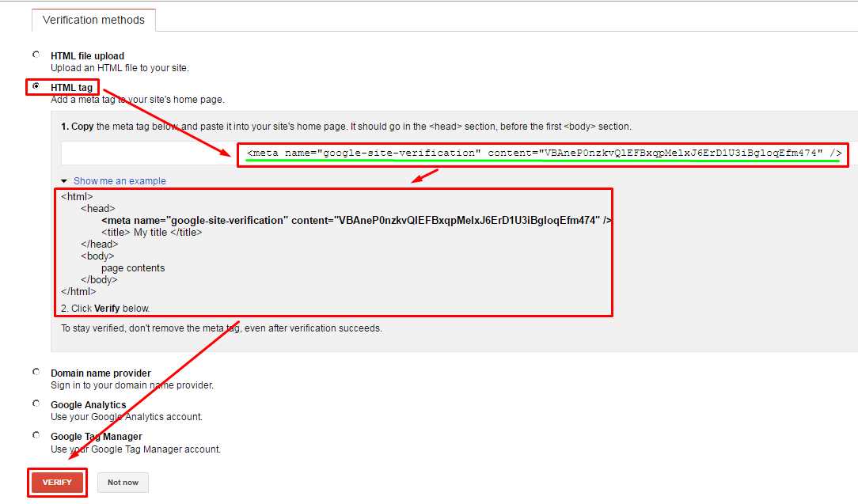
Task: Open the Verification methods tab
Action: tap(93, 21)
